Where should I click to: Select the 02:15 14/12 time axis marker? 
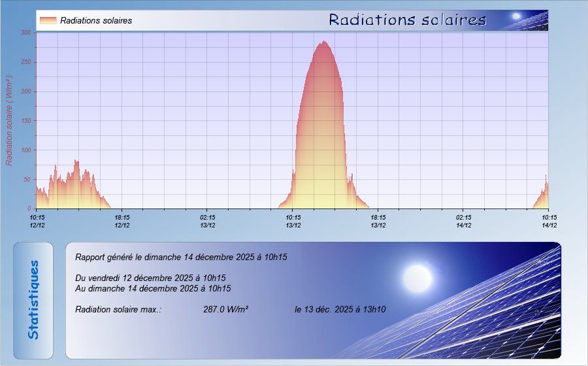[463, 222]
